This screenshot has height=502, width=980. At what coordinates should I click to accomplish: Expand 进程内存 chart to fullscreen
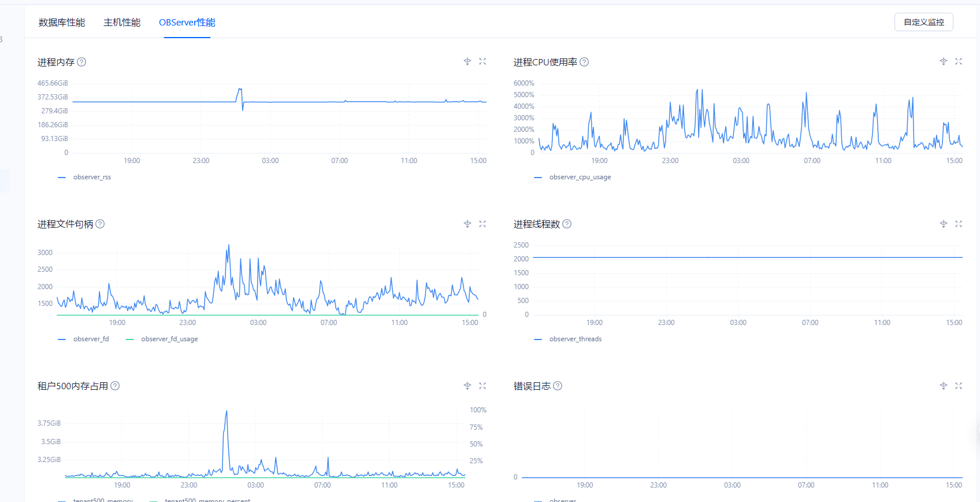482,61
